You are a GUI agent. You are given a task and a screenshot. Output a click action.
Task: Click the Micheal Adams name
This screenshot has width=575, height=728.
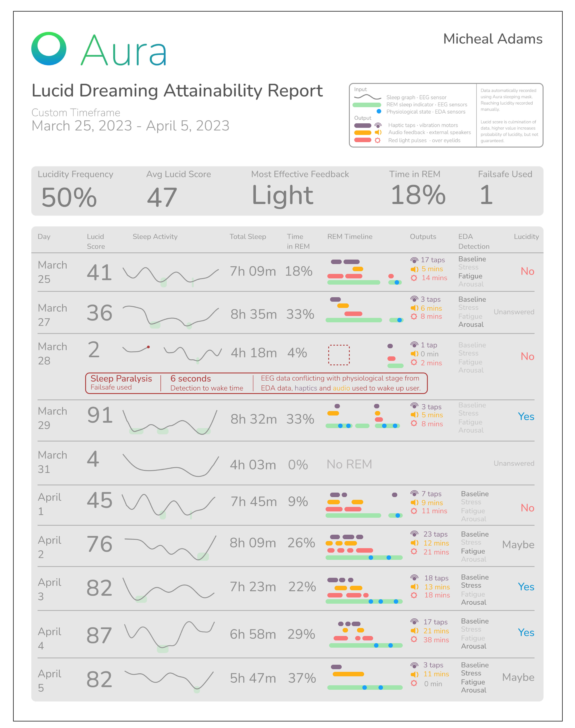click(x=492, y=39)
